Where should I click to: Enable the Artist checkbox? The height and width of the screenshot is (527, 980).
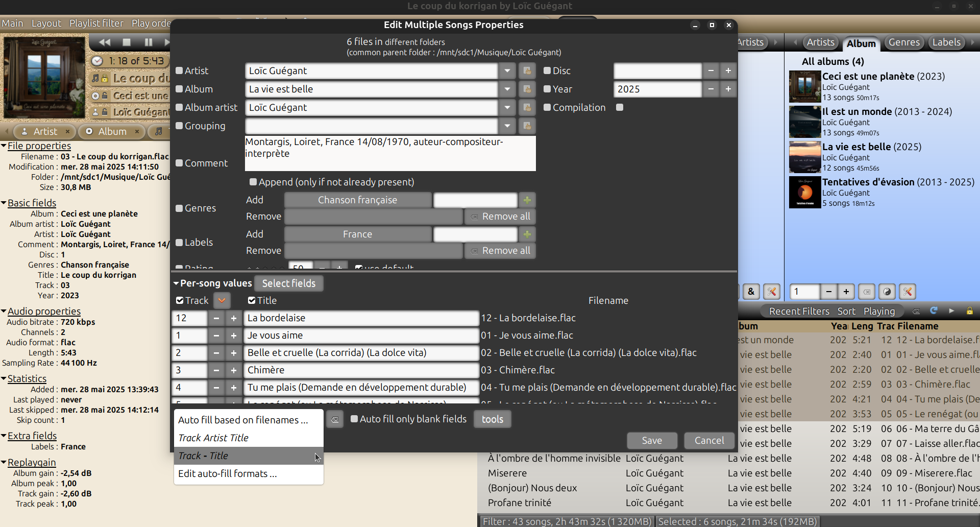179,70
